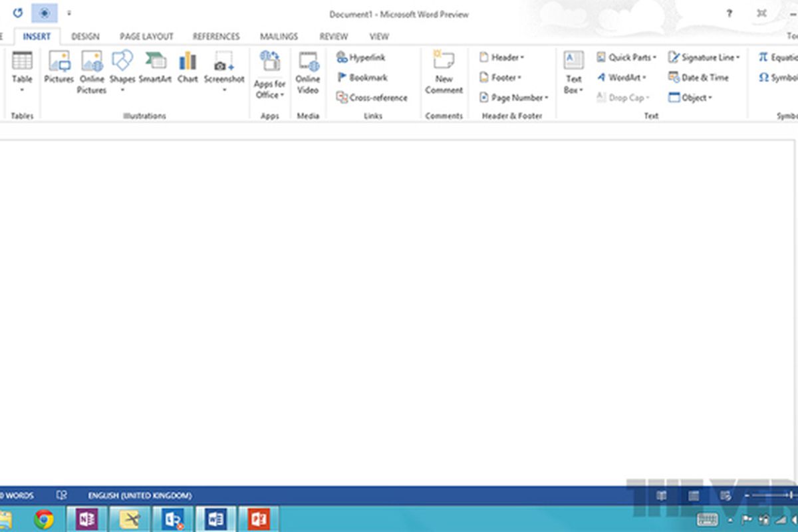Open Google Chrome from the taskbar
The image size is (798, 532).
point(44,519)
